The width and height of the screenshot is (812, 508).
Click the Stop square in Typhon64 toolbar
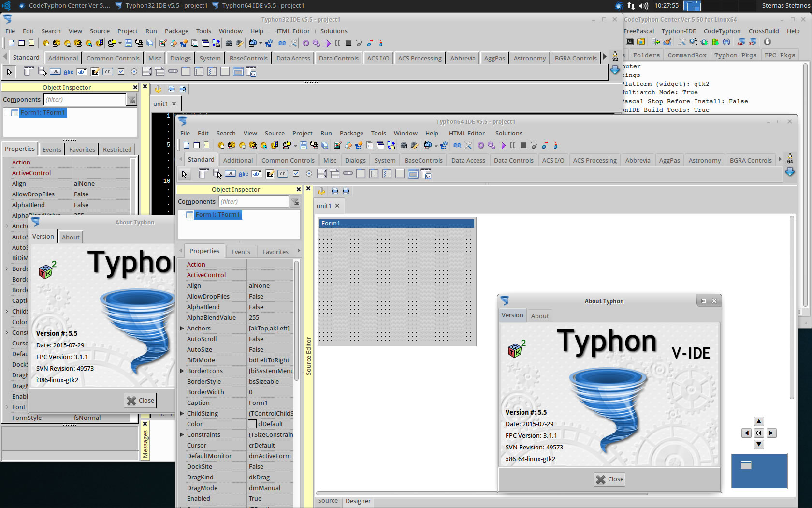click(x=523, y=145)
